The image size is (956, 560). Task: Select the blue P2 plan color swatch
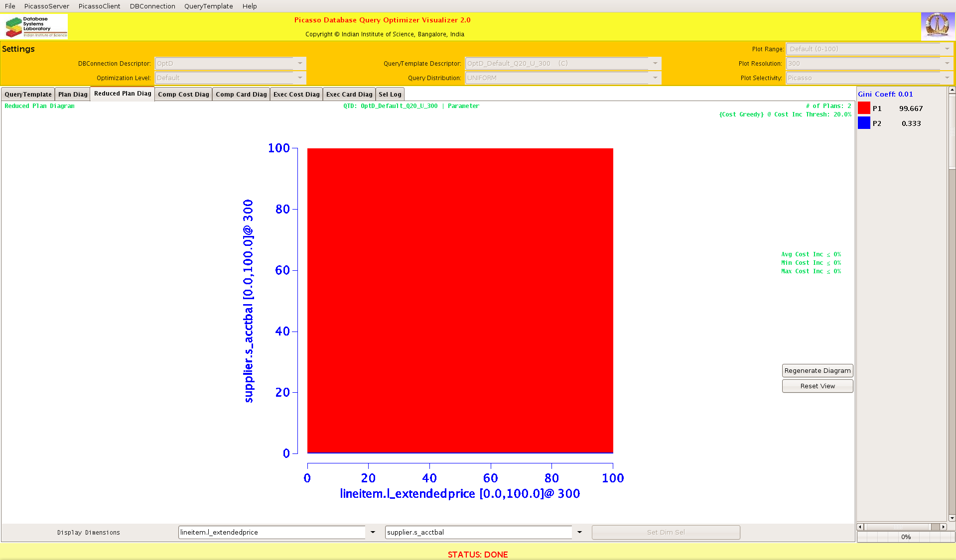point(864,123)
